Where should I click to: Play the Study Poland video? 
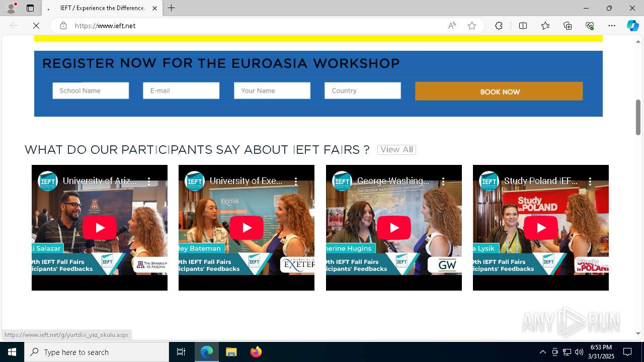point(541,228)
